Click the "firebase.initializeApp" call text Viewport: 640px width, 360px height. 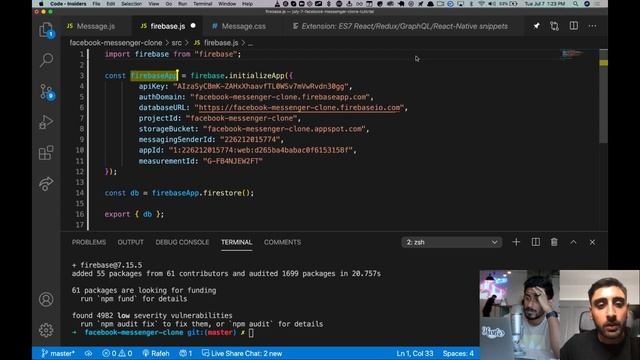point(238,76)
